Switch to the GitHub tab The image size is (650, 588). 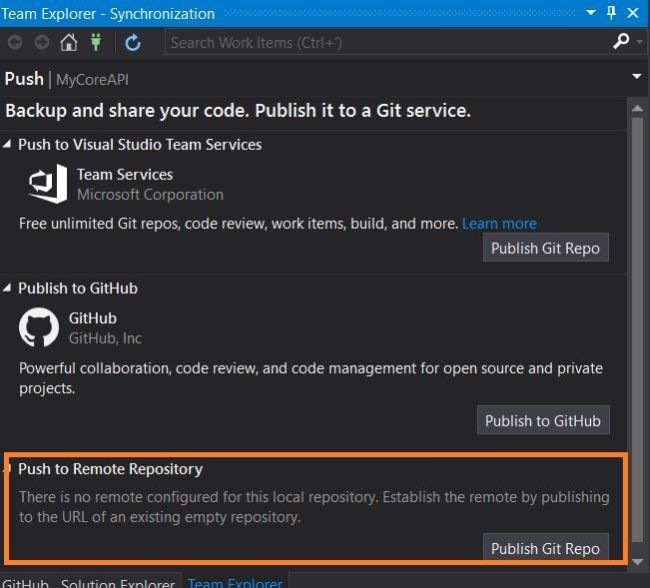pos(25,582)
